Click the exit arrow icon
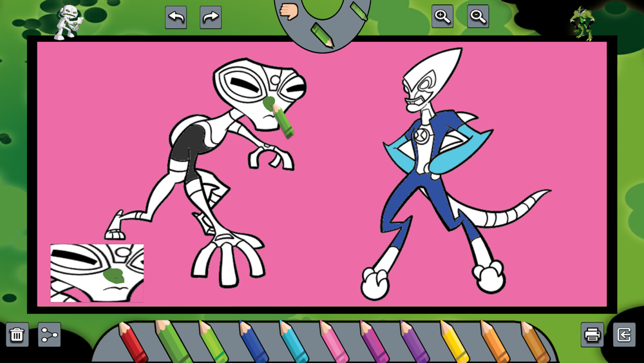The height and width of the screenshot is (363, 644). [624, 334]
